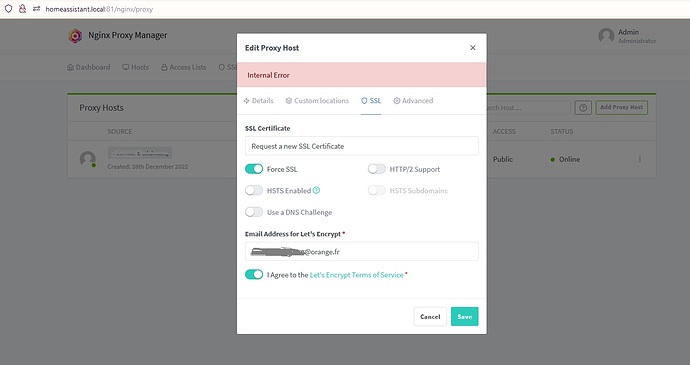Open the SSL Certificate dropdown
690x365 pixels.
tap(362, 146)
